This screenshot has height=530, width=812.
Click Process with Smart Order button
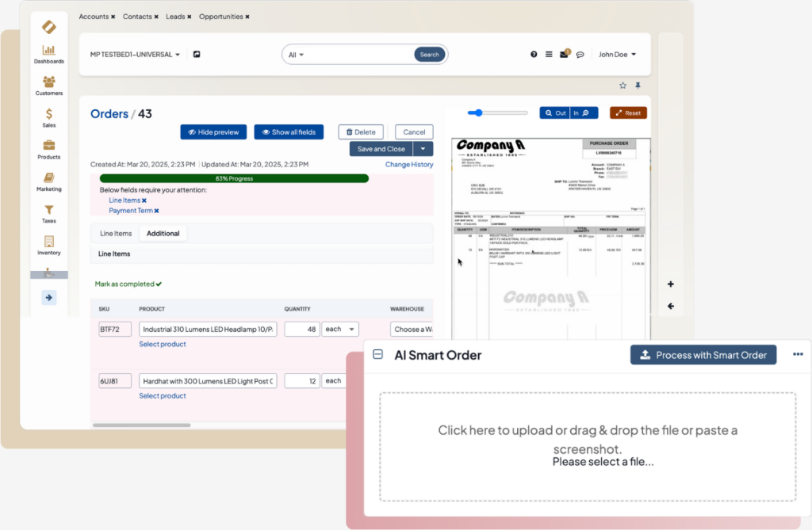coord(703,355)
